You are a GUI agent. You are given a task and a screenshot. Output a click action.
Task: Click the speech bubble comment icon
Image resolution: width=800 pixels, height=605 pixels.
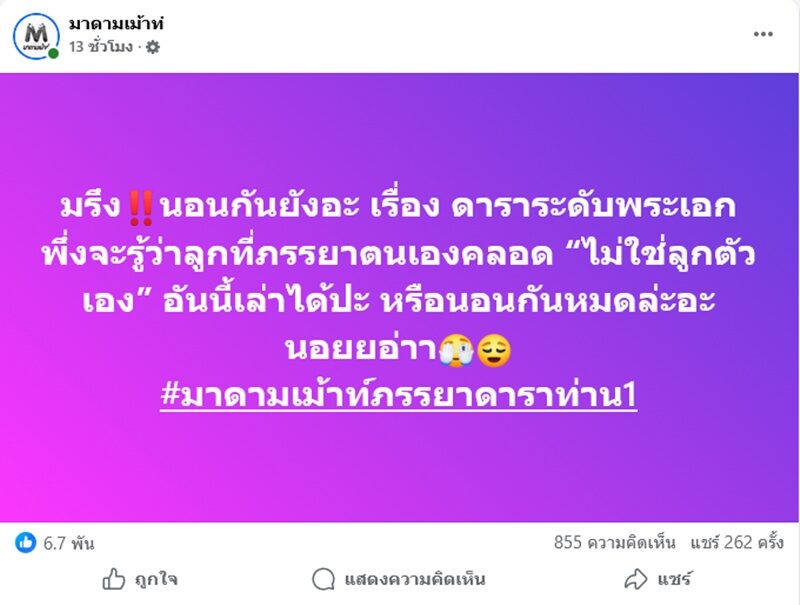[323, 579]
